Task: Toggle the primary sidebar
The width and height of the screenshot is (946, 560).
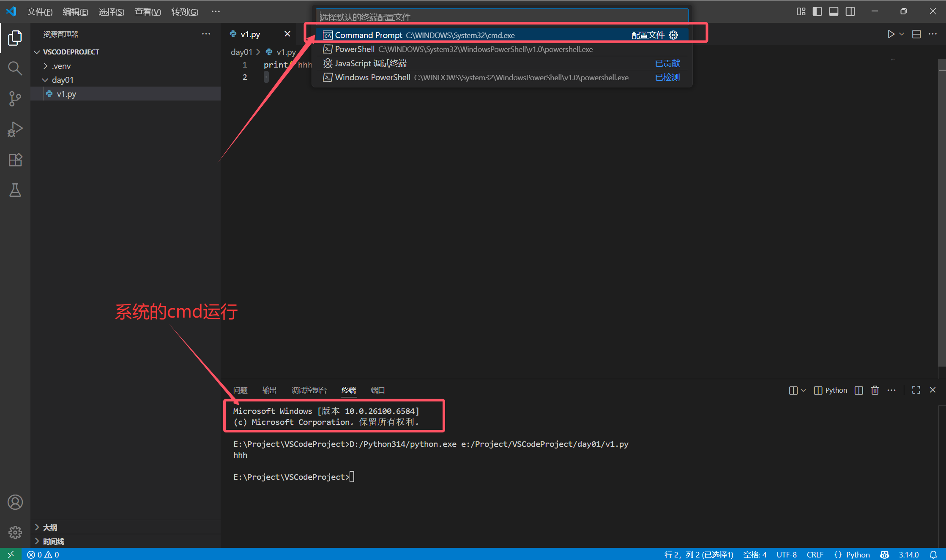Action: pyautogui.click(x=817, y=11)
